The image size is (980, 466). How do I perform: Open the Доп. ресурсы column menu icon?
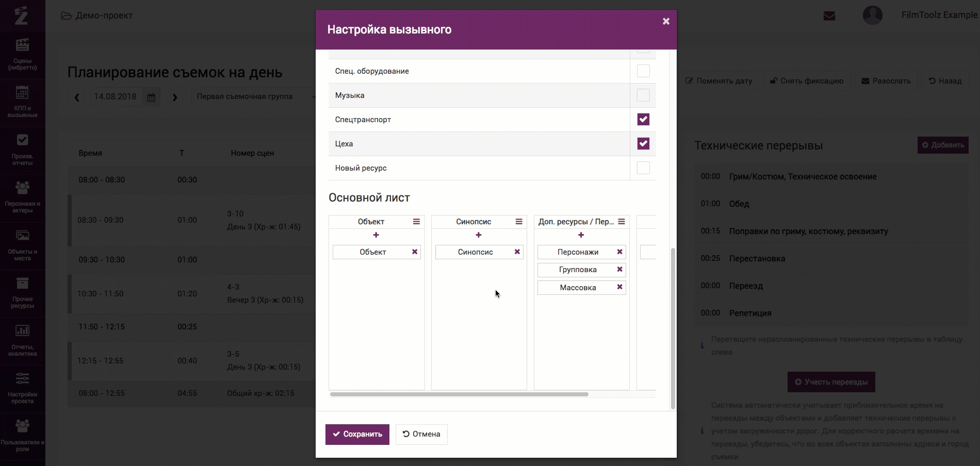[622, 222]
